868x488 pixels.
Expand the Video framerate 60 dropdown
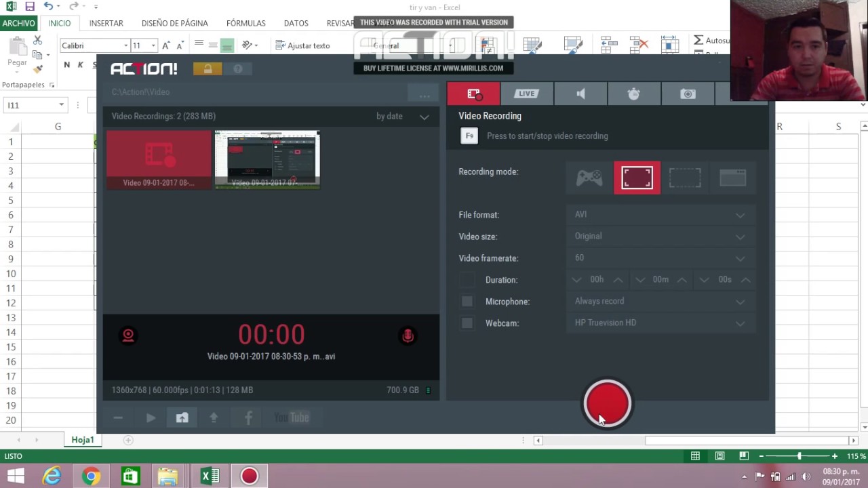click(x=660, y=258)
